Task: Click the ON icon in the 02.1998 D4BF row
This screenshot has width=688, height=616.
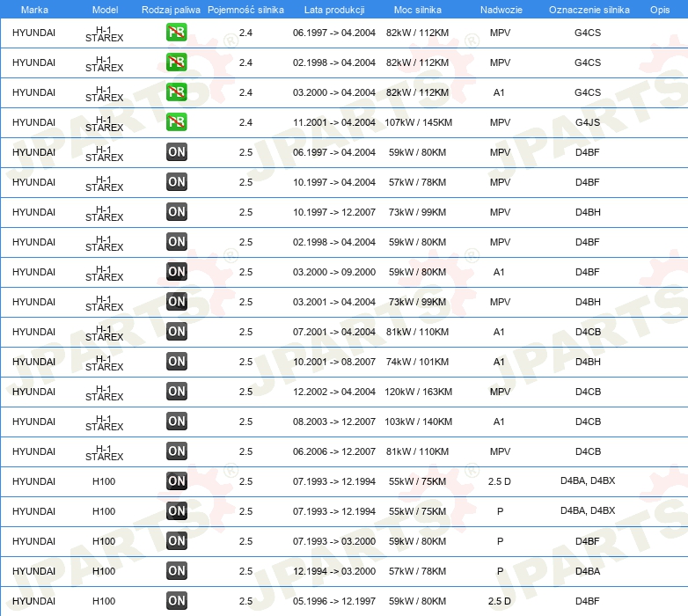Action: pyautogui.click(x=177, y=242)
